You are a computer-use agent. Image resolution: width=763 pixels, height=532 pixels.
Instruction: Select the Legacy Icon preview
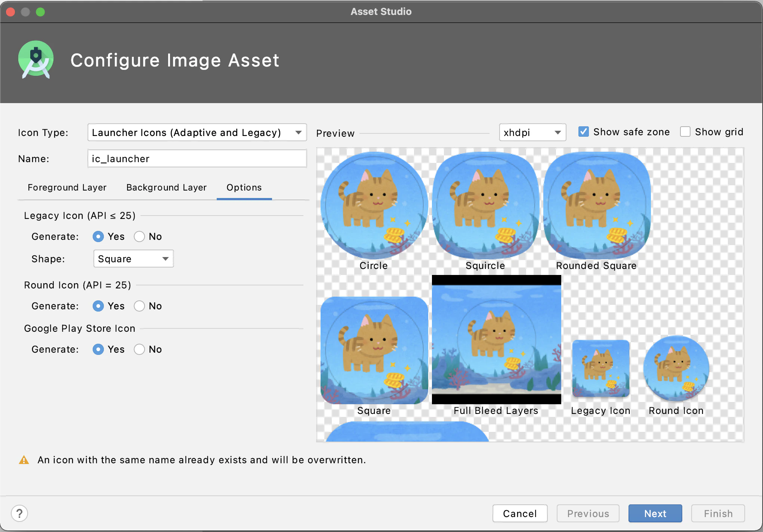(601, 368)
